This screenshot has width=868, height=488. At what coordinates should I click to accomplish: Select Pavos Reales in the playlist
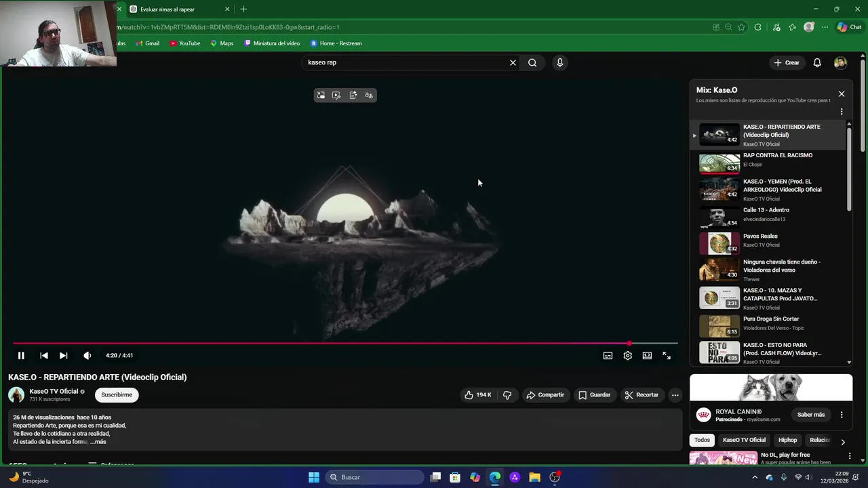pyautogui.click(x=768, y=243)
